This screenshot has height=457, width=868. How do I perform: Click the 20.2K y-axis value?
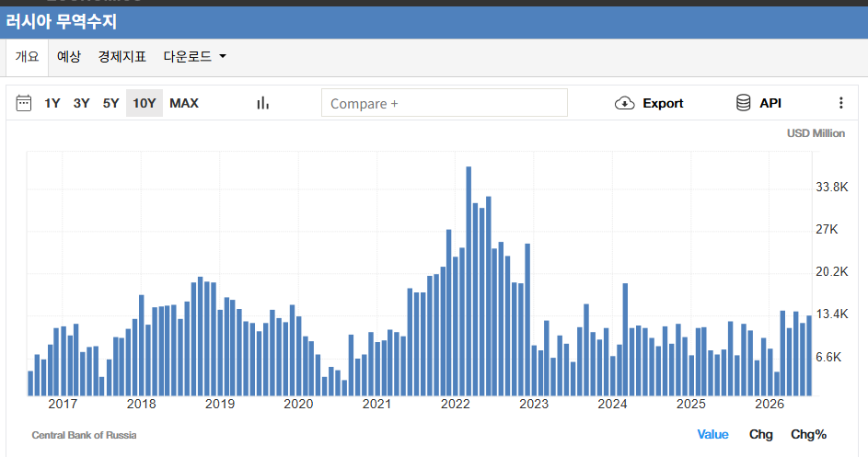[x=831, y=271]
